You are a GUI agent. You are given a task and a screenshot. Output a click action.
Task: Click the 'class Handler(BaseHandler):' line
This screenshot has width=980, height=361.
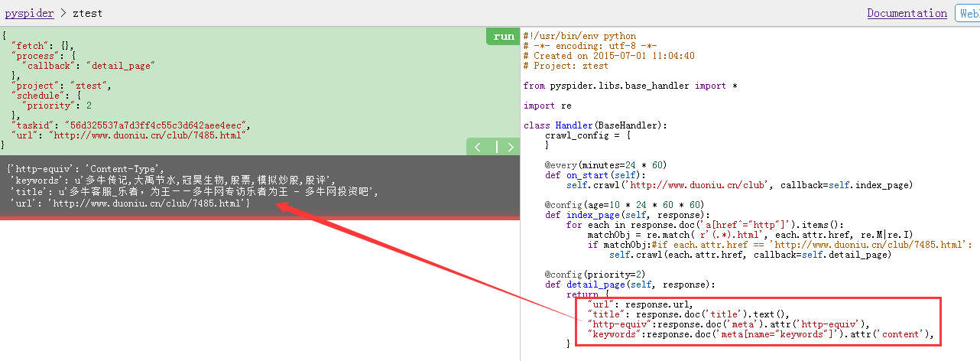coord(595,125)
